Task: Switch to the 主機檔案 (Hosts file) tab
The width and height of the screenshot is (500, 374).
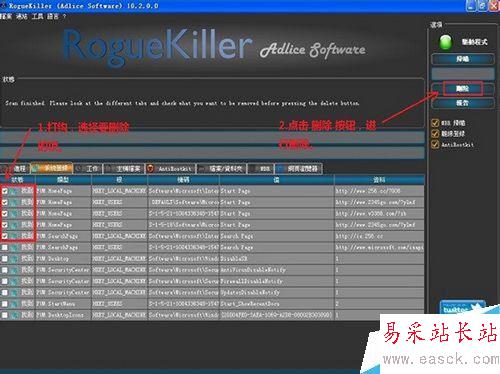Action: (123, 169)
